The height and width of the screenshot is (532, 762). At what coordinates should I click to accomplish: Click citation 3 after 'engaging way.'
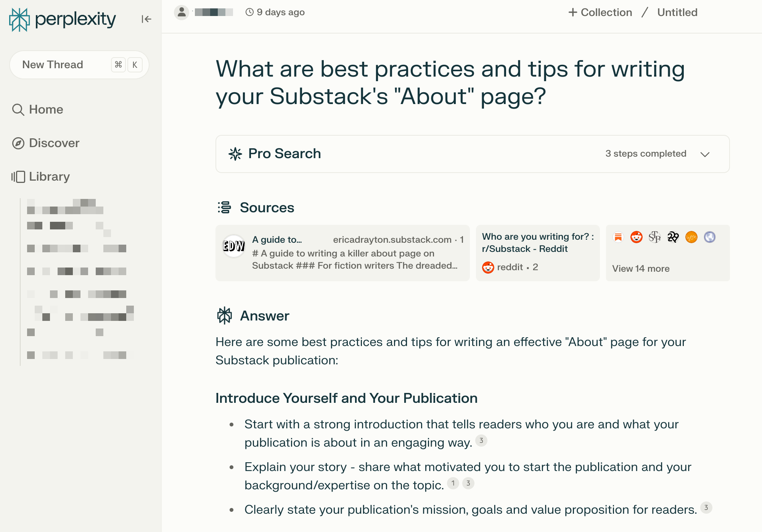pyautogui.click(x=481, y=441)
